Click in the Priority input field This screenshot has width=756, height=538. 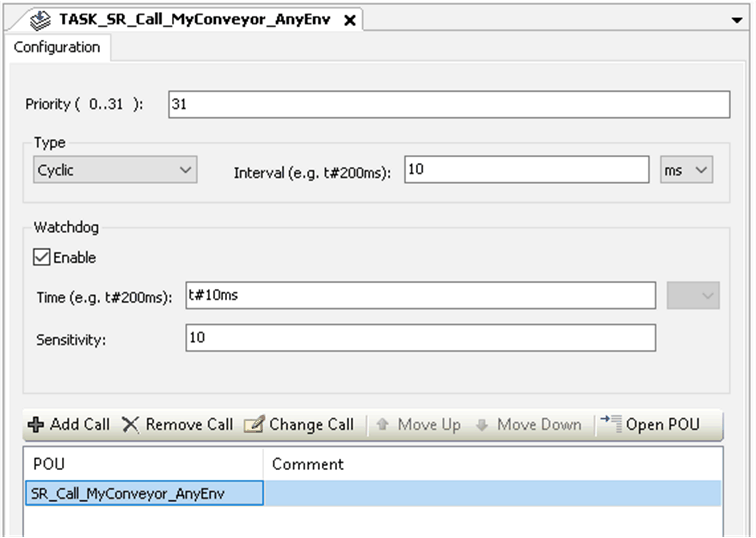point(449,105)
